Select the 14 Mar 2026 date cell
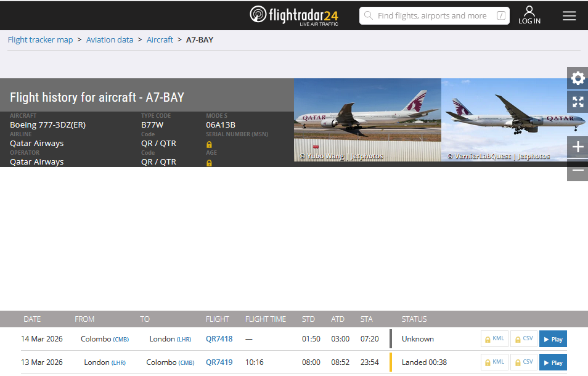Viewport: 588px width, 376px height. click(x=42, y=339)
